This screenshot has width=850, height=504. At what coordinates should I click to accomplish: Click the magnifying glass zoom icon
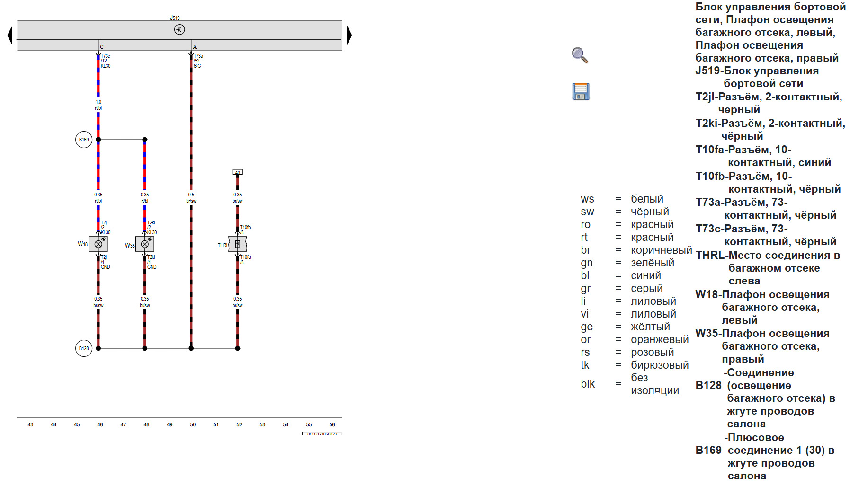click(580, 55)
